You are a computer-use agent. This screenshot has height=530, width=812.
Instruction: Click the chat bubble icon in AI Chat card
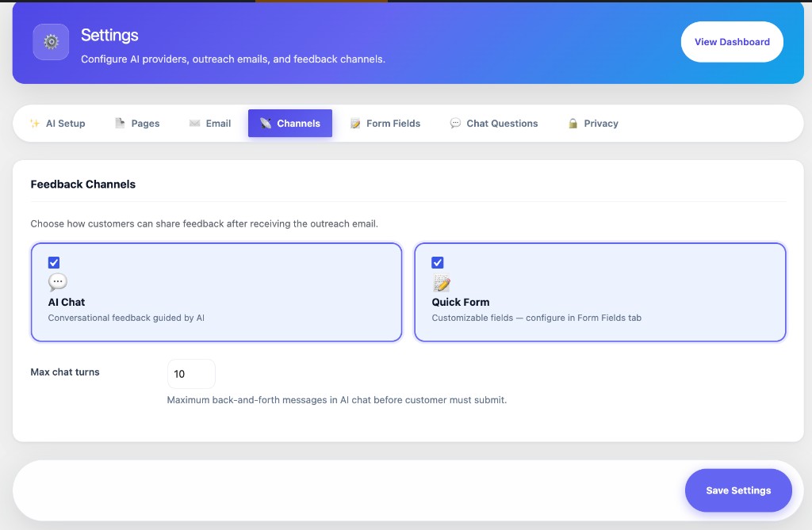[57, 282]
